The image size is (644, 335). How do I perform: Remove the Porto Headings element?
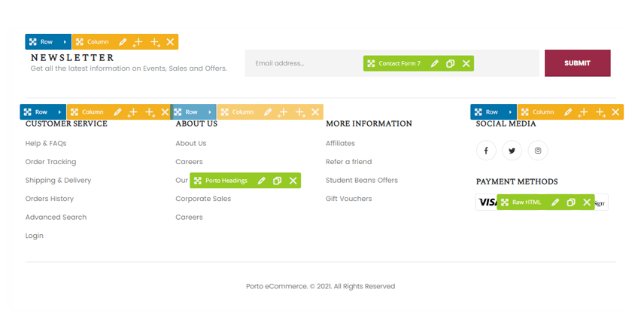[x=293, y=181]
